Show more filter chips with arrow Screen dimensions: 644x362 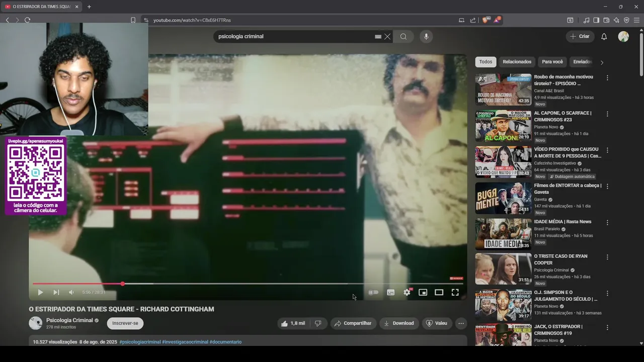click(x=602, y=62)
